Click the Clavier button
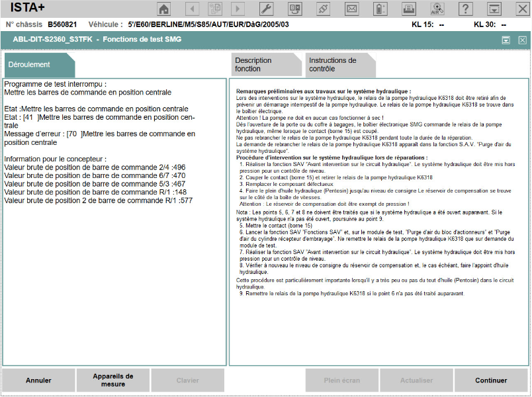 point(188,380)
